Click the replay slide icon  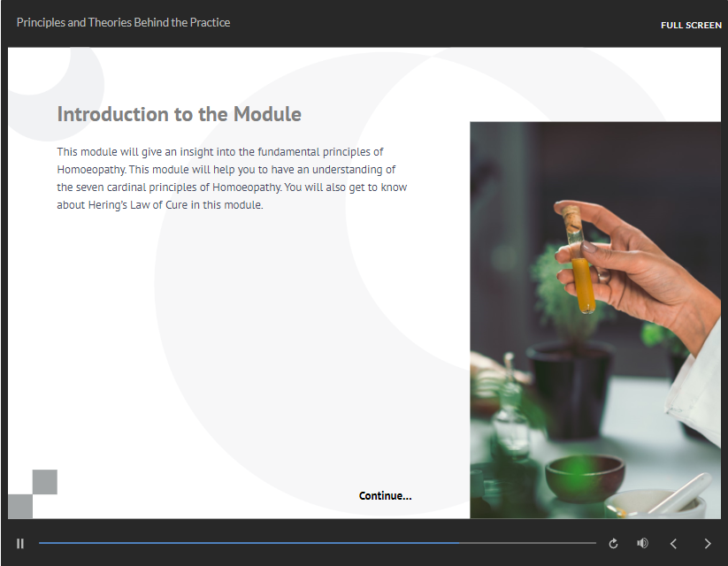pos(613,543)
